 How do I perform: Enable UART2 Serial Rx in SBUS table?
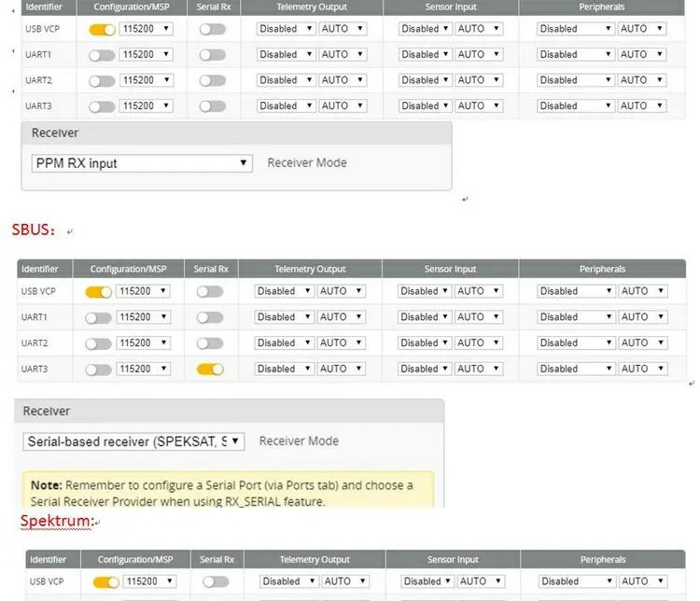(210, 343)
